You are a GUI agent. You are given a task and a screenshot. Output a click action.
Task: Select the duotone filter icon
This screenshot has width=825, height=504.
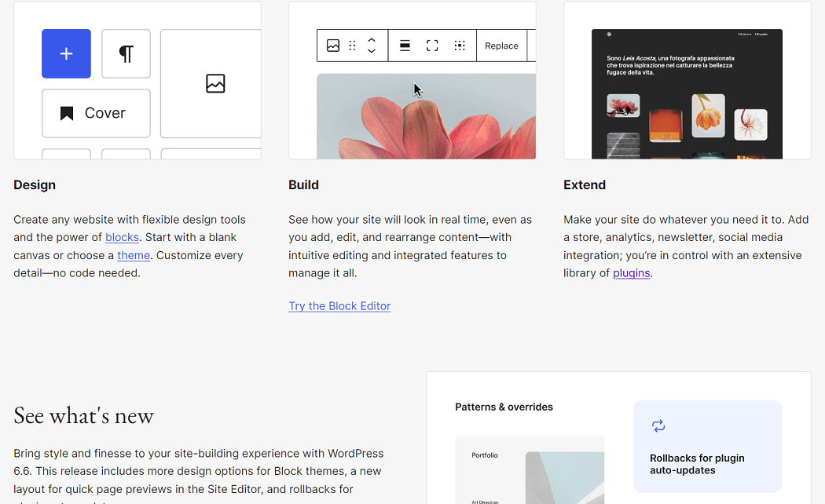[460, 46]
